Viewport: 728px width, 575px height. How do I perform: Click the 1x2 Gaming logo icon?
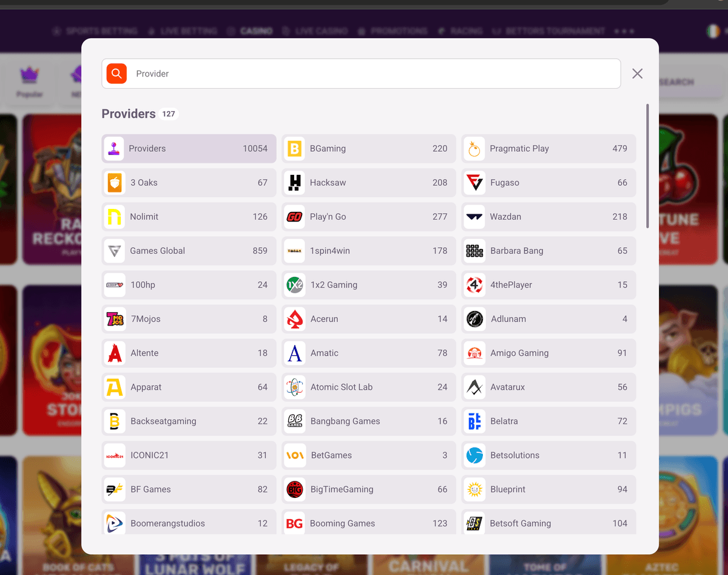pyautogui.click(x=294, y=285)
